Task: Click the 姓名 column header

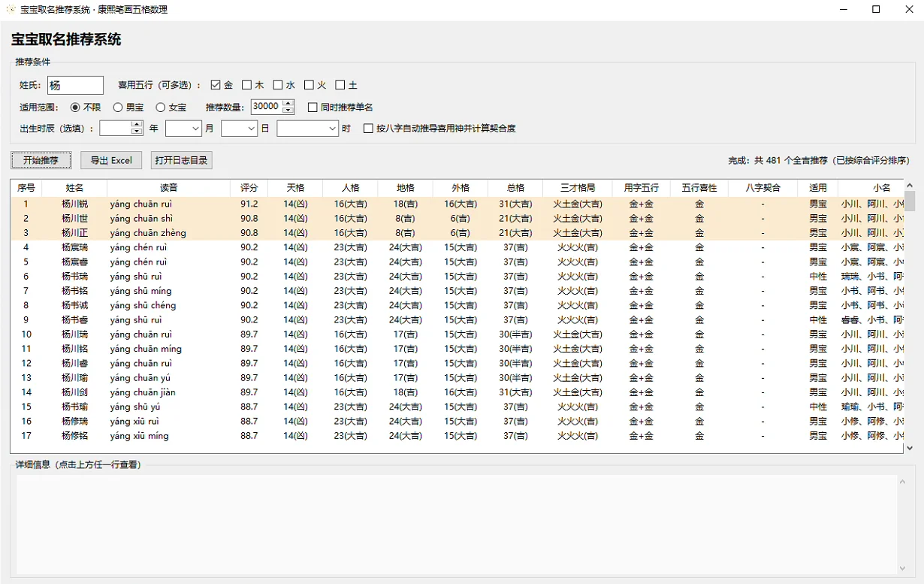Action: 74,188
